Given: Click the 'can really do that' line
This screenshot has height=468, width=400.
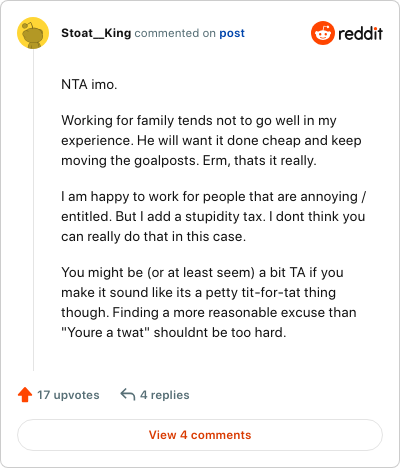Looking at the screenshot, I should [x=153, y=237].
